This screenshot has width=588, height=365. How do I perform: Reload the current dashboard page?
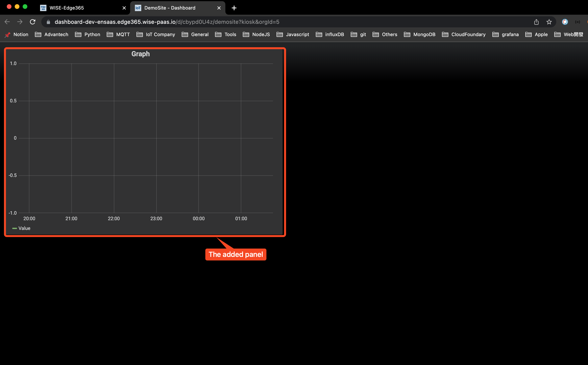click(x=33, y=22)
